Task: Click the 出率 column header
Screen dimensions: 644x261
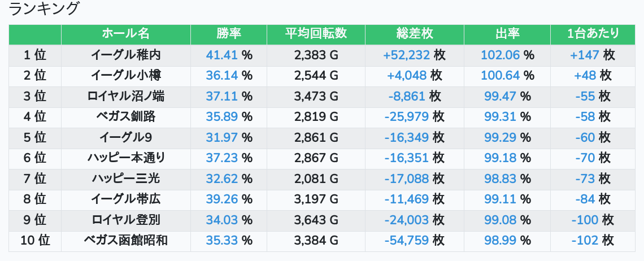Action: click(507, 34)
